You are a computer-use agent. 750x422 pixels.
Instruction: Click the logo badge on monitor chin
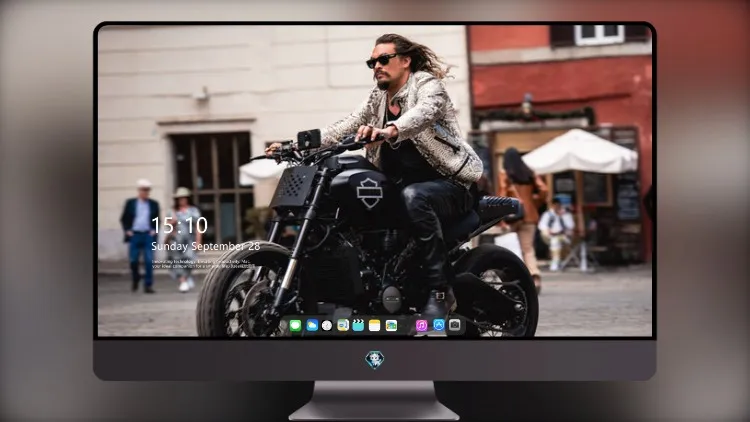[375, 360]
